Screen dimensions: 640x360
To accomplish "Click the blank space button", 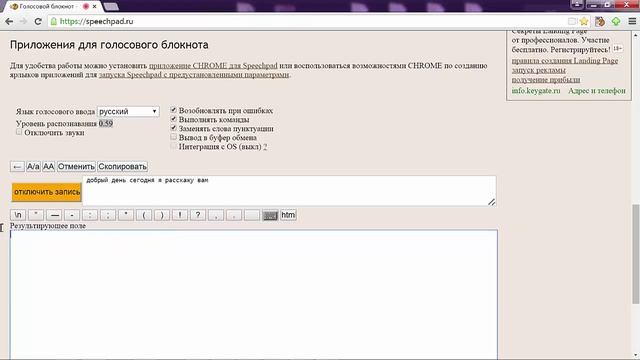I will (252, 215).
